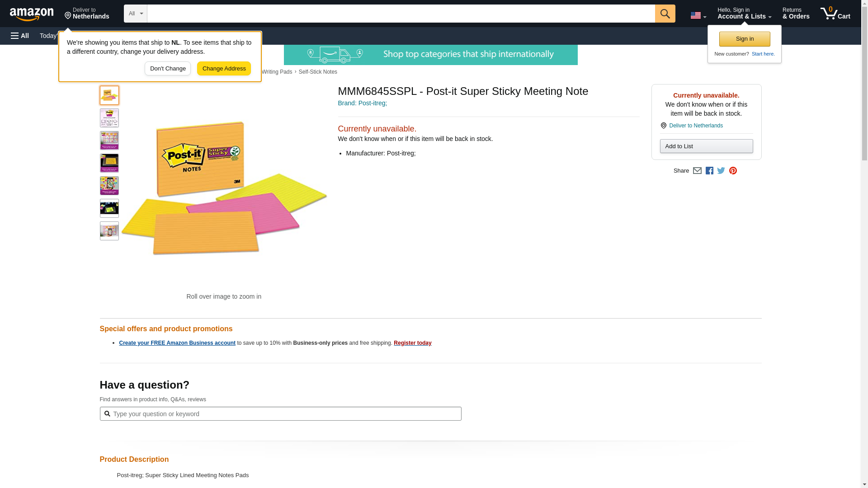Expand the All search category dropdown
Screen dimensions: 868x488
135,14
